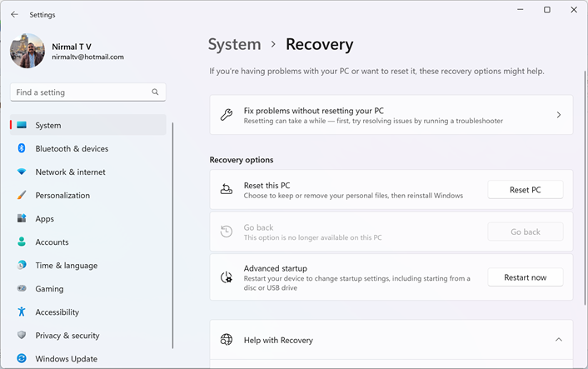This screenshot has height=369, width=588.
Task: Click the Apps icon in sidebar
Action: [x=22, y=218]
